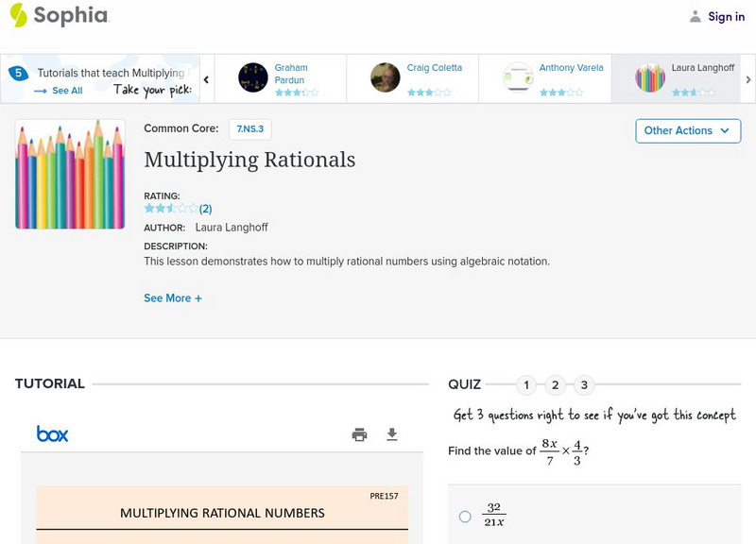Image resolution: width=756 pixels, height=544 pixels.
Task: Download the tutorial document
Action: 392,434
